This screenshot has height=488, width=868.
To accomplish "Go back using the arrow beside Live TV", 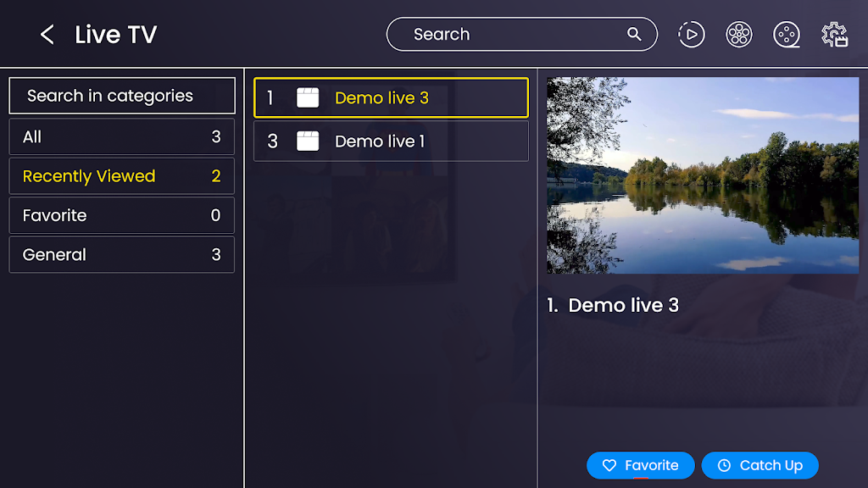I will click(47, 35).
